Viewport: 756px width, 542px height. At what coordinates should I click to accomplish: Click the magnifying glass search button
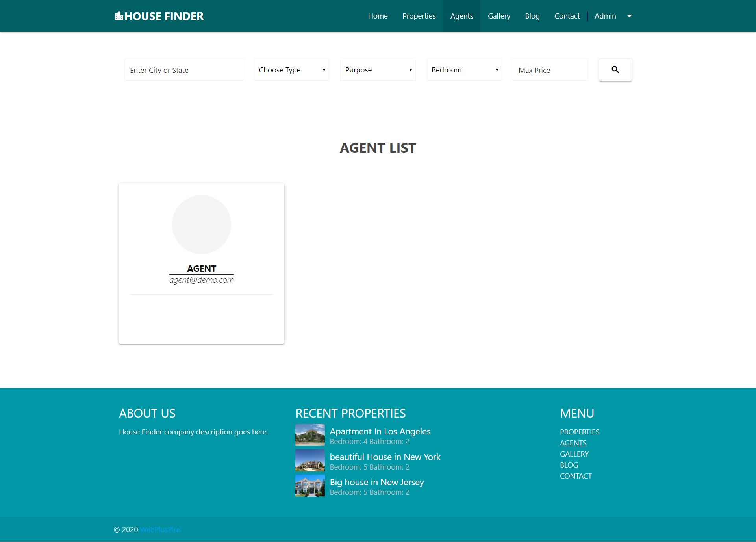615,70
